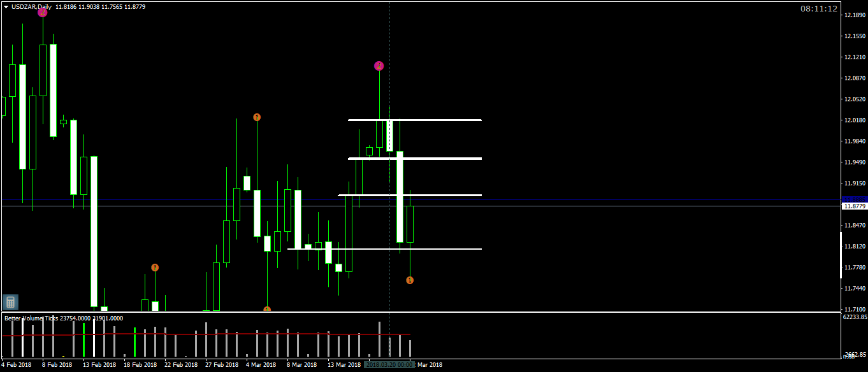Select magenta marker 2 at top-left high
This screenshot has width=868, height=372.
point(43,12)
